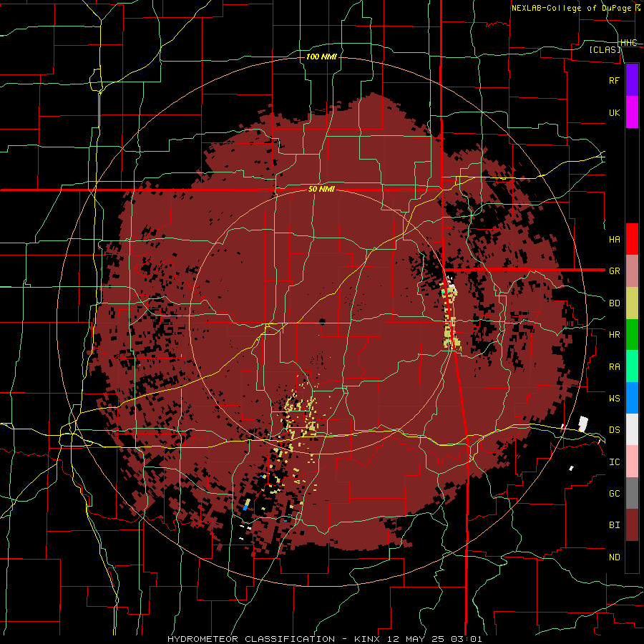Click the RA legend label
This screenshot has height=644, width=644.
[614, 367]
